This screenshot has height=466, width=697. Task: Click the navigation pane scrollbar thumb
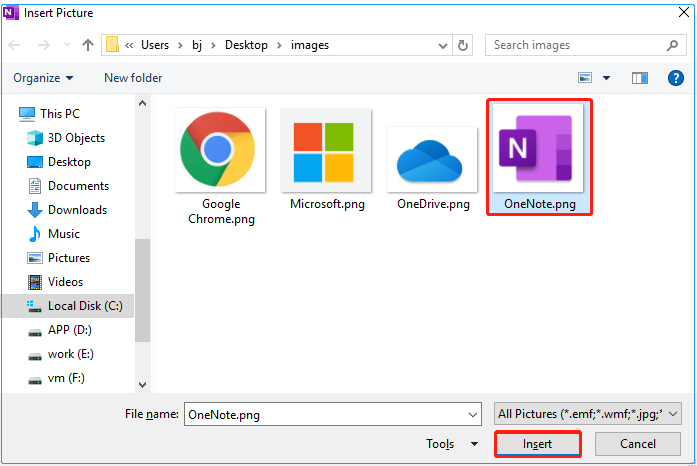(142, 290)
